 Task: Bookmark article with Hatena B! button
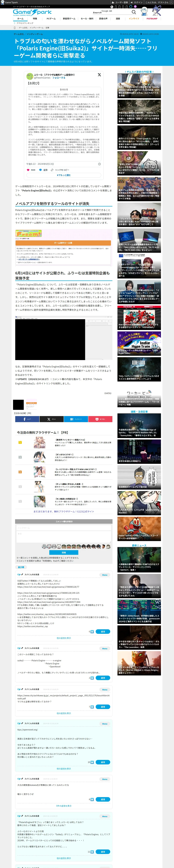76,419
